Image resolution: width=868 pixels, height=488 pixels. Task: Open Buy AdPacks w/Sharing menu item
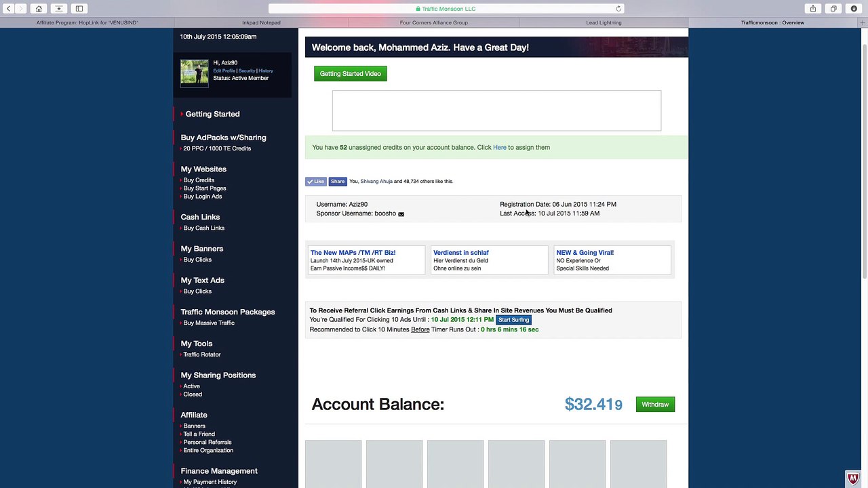coord(223,138)
